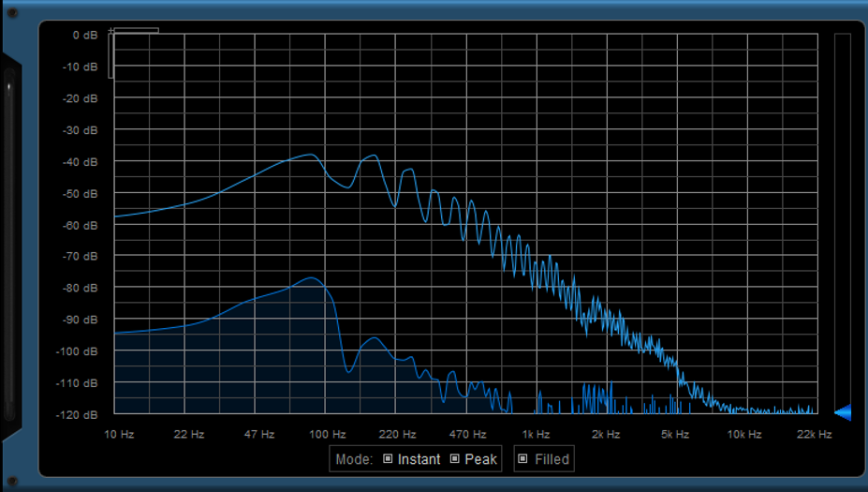
Task: Click the -40 dB axis label
Action: point(80,162)
